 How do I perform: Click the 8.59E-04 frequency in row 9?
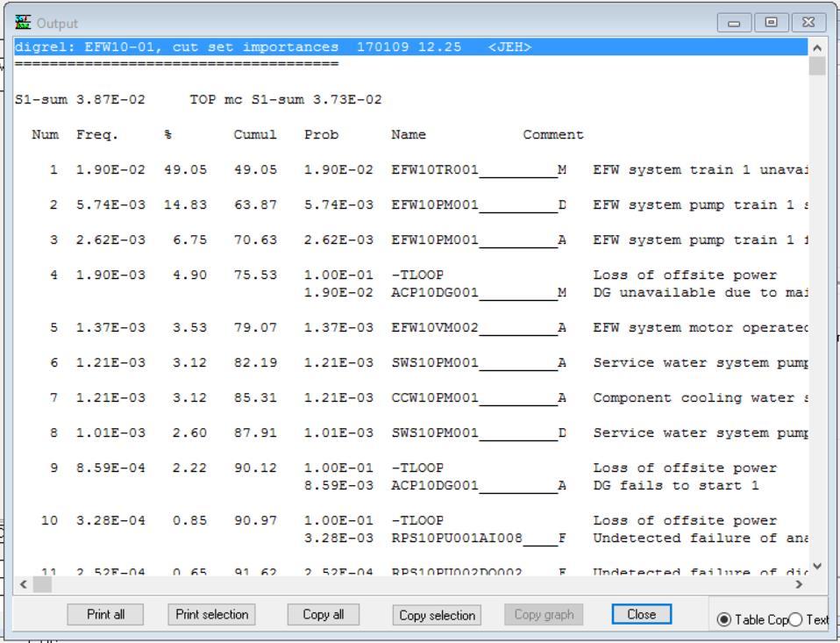click(x=110, y=468)
